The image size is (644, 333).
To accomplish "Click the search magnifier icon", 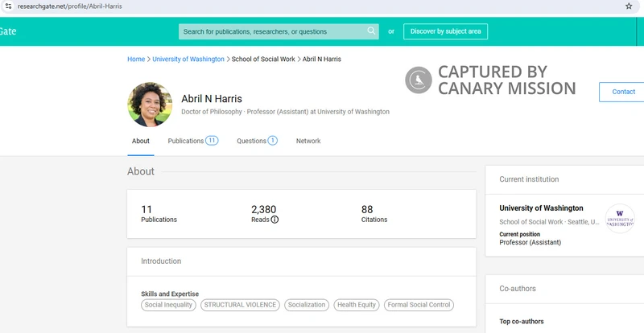I will pos(371,31).
